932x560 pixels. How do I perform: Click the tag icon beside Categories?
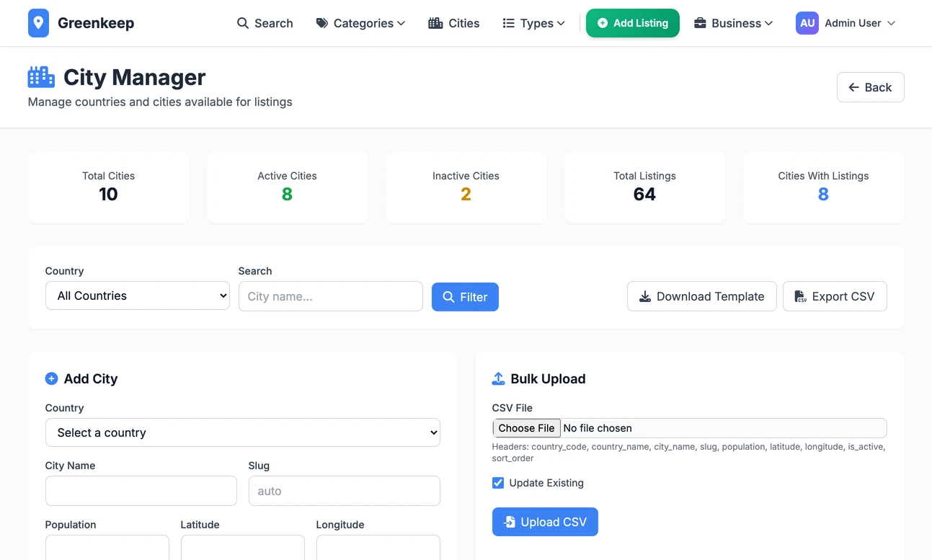[322, 23]
